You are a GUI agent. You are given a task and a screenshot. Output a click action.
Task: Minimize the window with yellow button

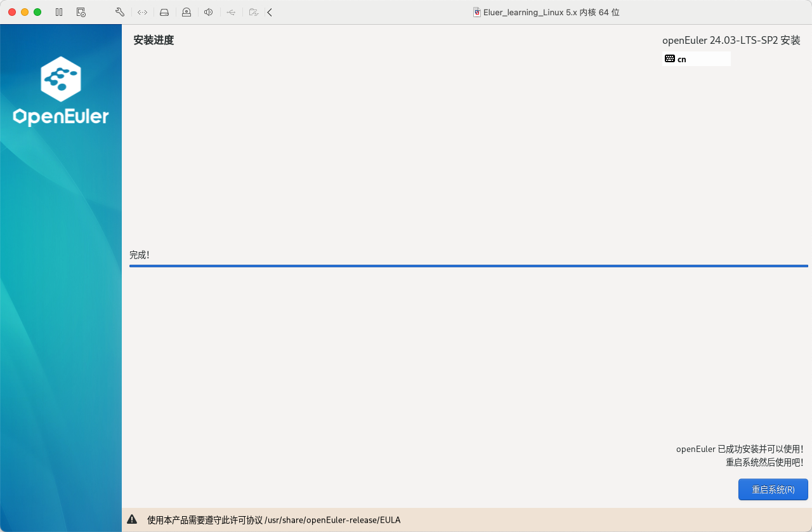point(25,12)
